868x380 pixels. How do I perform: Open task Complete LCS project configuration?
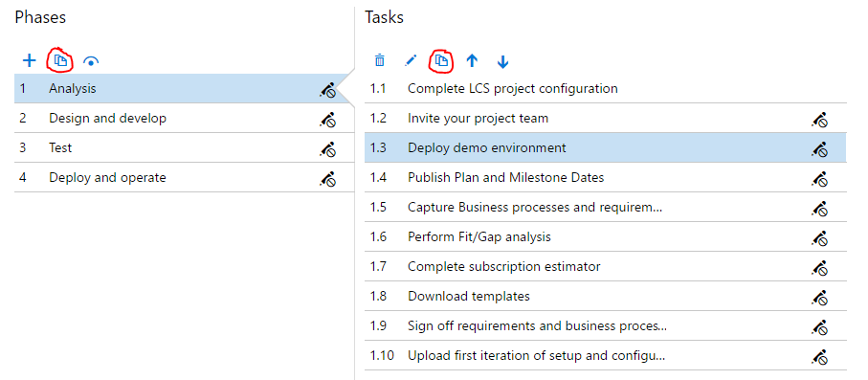(x=606, y=88)
